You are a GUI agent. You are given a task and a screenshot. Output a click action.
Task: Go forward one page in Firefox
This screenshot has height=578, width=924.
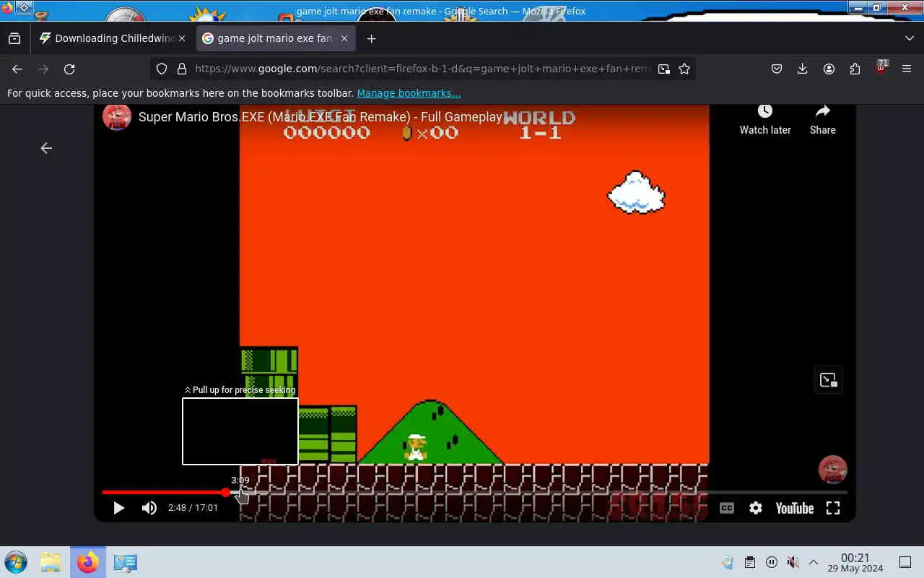tap(43, 69)
